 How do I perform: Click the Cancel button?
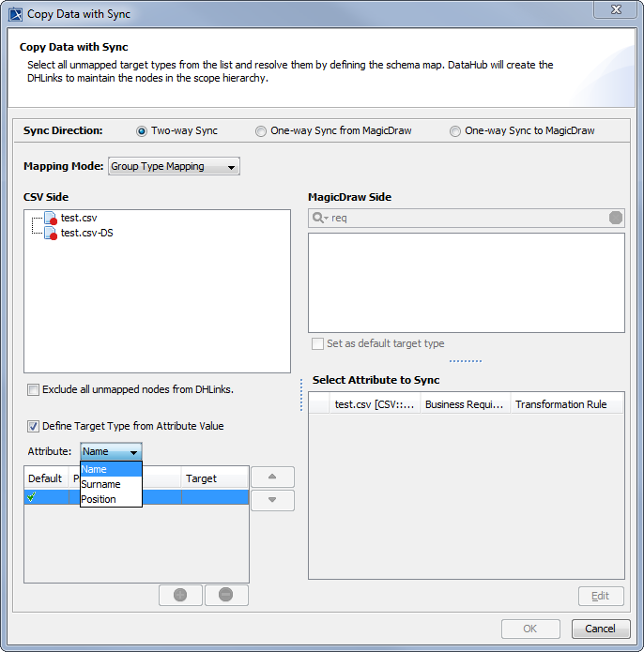point(600,629)
